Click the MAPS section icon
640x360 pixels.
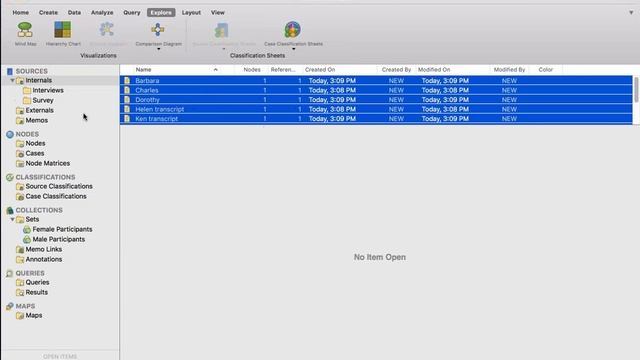[x=10, y=306]
